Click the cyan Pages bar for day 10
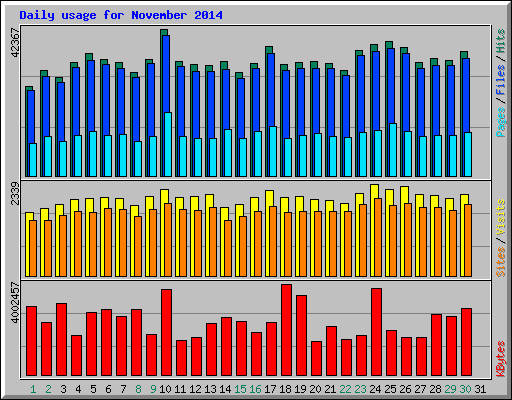The height and width of the screenshot is (400, 512). click(x=168, y=144)
